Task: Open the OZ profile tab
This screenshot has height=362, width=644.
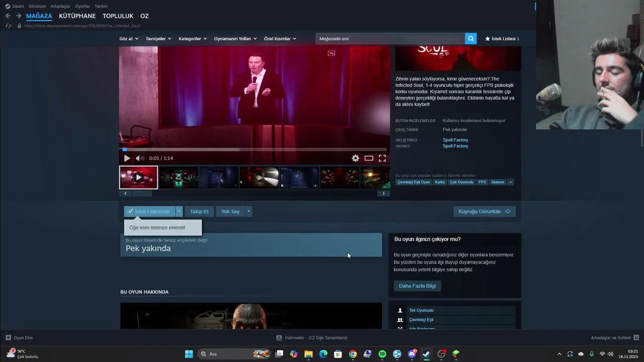Action: (x=144, y=16)
